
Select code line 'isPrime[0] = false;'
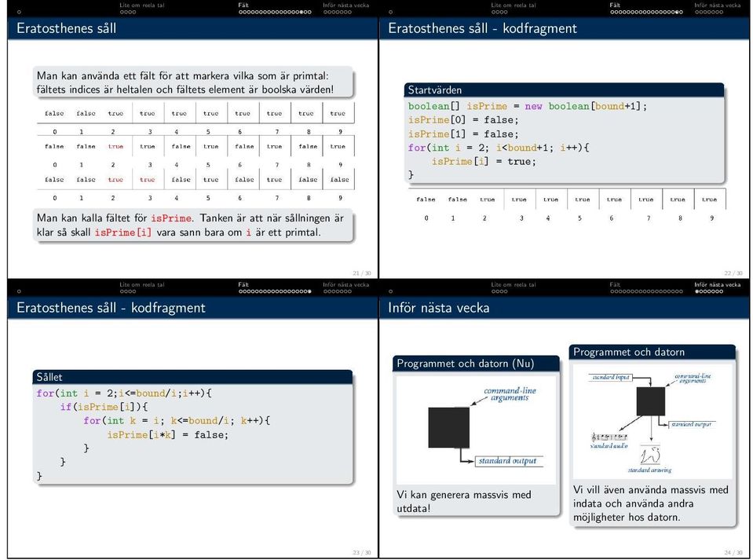click(463, 120)
